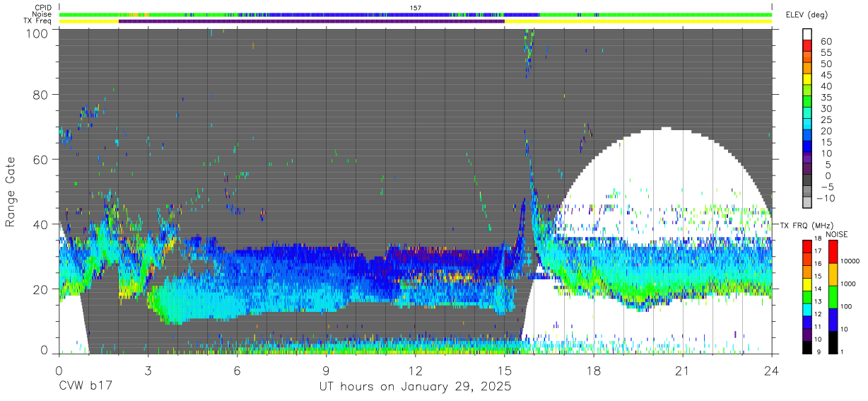Click noise legend label 10000
Viewport: 868px width, 401px height.
click(850, 261)
